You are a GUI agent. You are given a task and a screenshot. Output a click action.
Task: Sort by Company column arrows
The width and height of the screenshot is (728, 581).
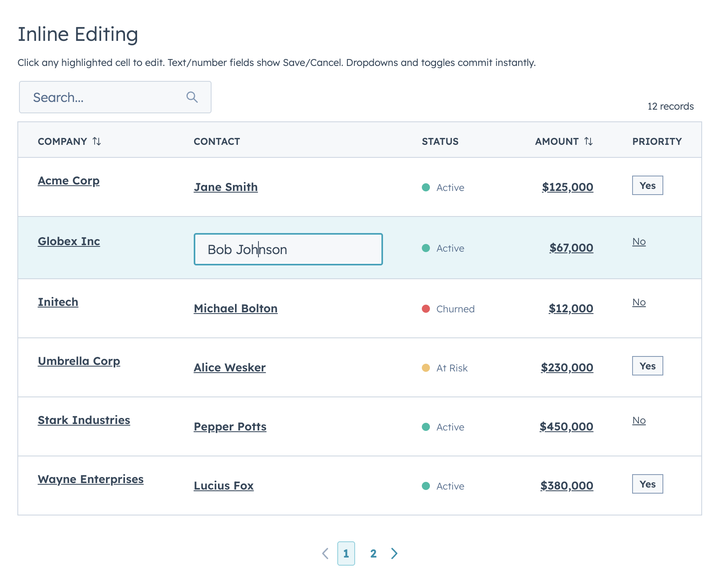click(97, 141)
